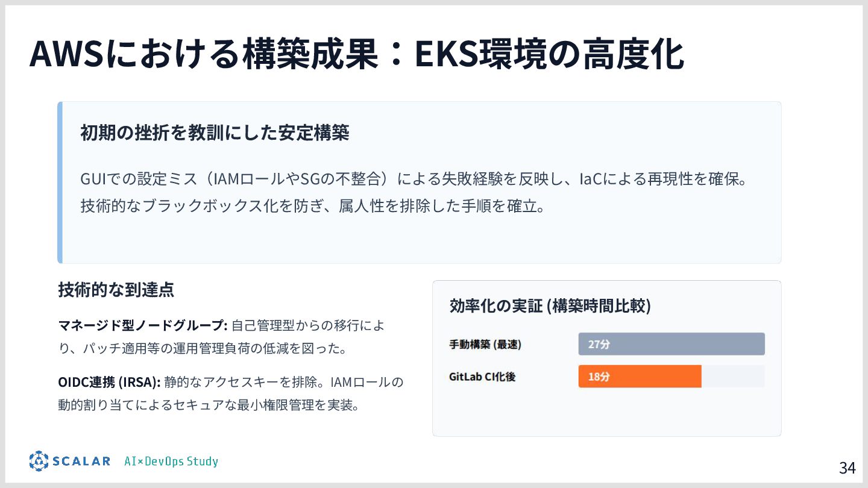Click the slide title about EKS環境の高度化
Image resolution: width=868 pixels, height=488 pixels.
(357, 55)
